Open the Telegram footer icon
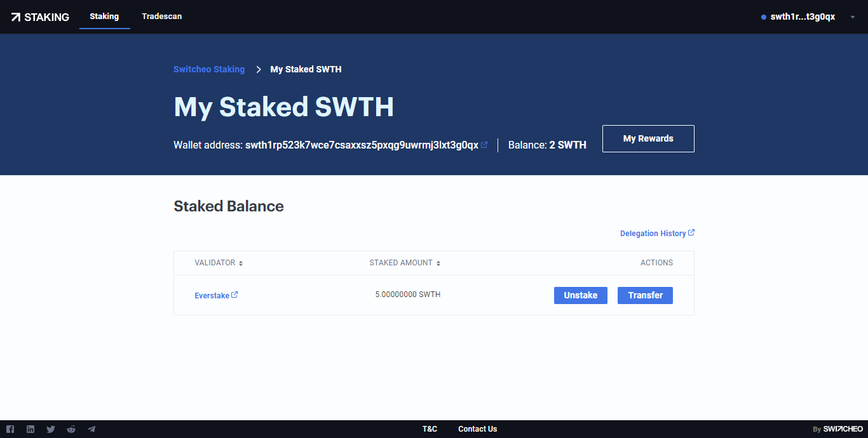 click(92, 429)
